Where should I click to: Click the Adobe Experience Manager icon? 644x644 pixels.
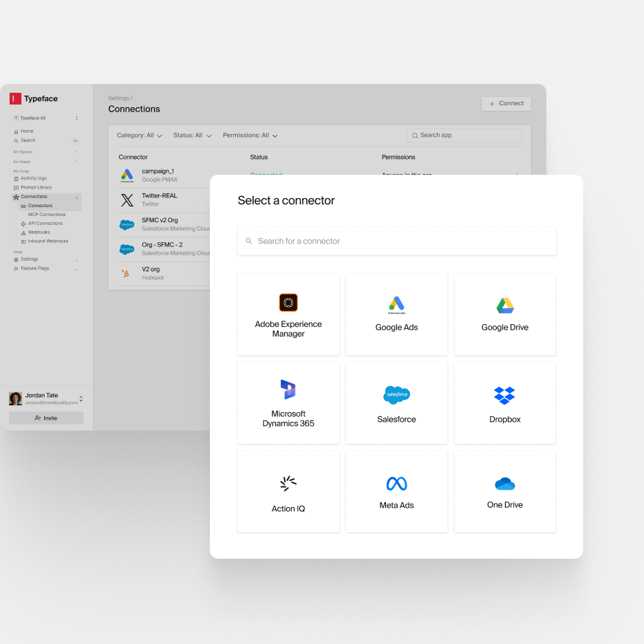coord(288,303)
